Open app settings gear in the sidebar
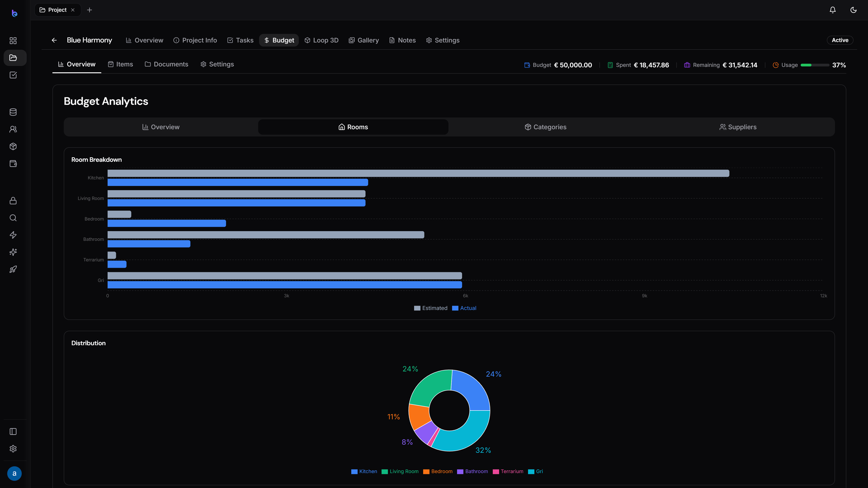Image resolution: width=868 pixels, height=488 pixels. (13, 449)
